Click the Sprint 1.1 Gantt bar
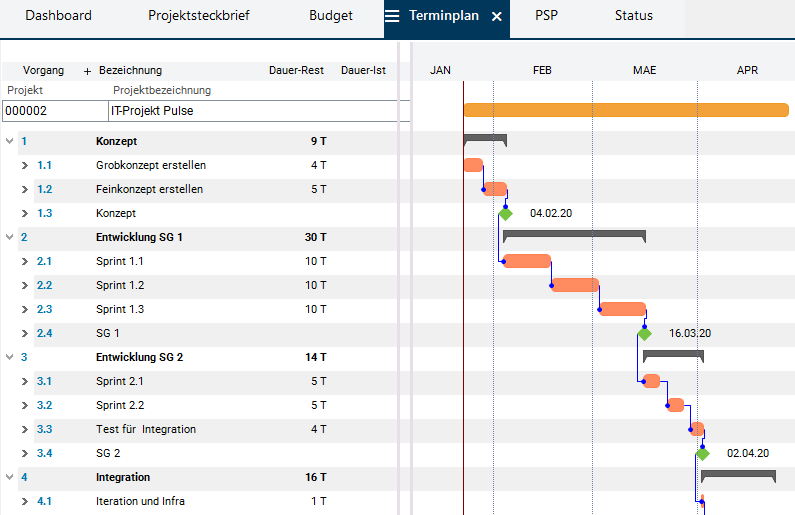This screenshot has width=795, height=515. [526, 261]
